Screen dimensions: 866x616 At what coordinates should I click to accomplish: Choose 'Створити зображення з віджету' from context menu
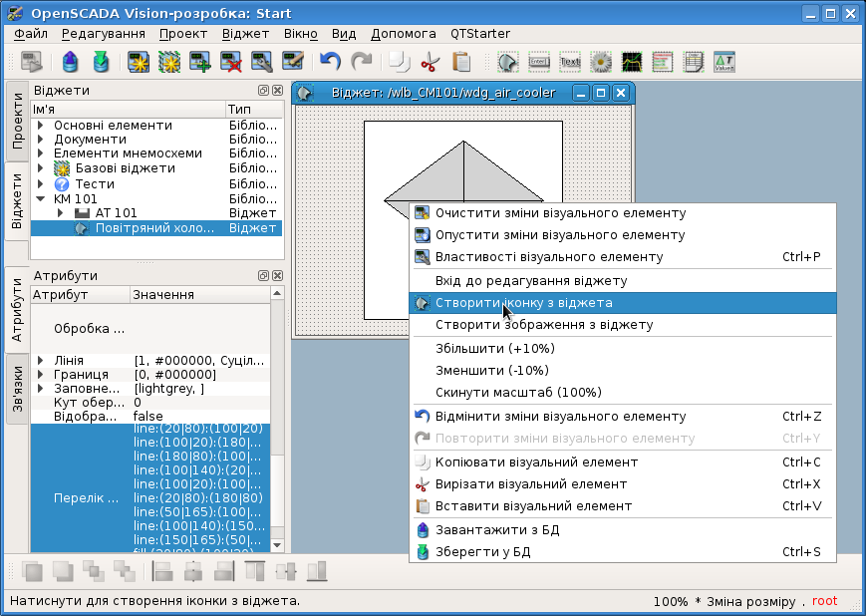pyautogui.click(x=544, y=325)
